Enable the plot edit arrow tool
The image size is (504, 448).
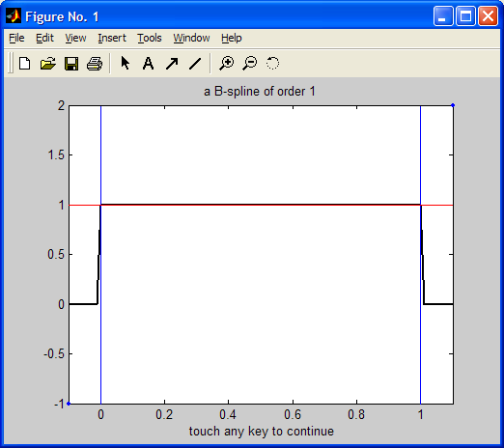click(125, 63)
